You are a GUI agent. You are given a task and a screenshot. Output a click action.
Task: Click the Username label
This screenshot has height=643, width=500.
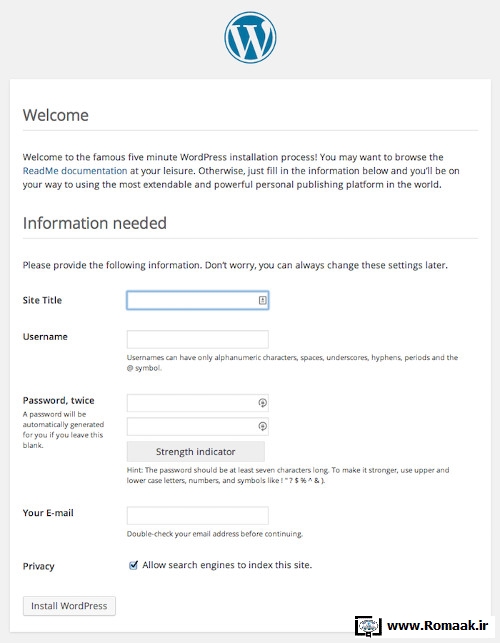pos(45,337)
